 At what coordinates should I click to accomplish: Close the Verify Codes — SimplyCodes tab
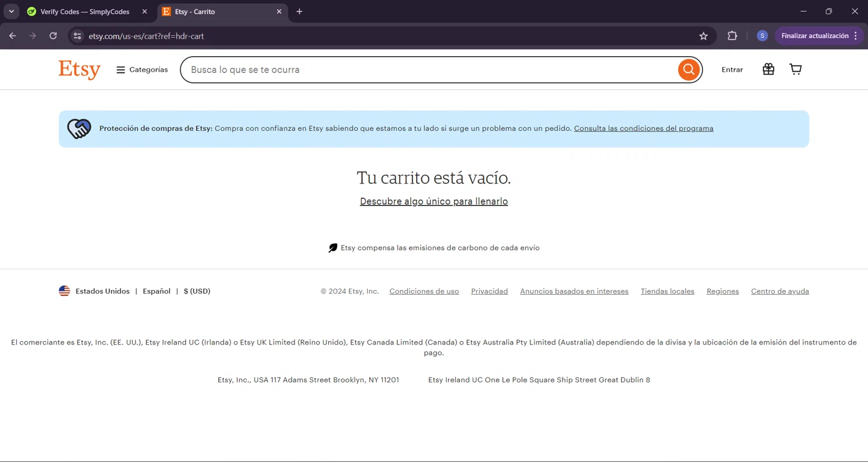pyautogui.click(x=145, y=12)
